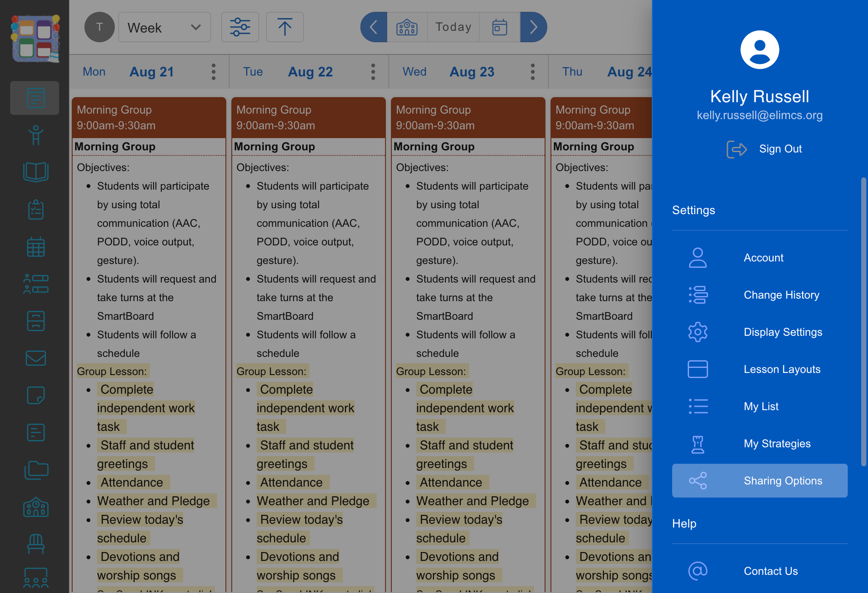868x593 pixels.
Task: Open the calendar grid sidebar icon
Action: [x=35, y=247]
